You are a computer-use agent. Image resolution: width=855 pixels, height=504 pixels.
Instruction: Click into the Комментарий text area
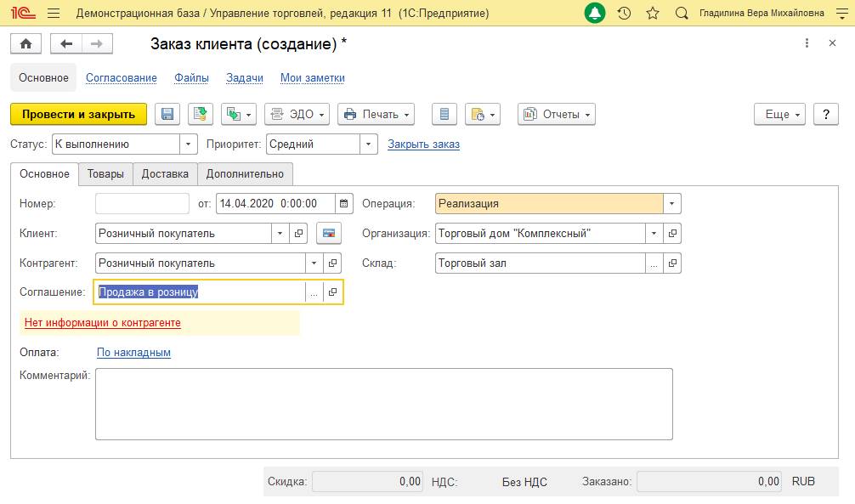click(384, 405)
